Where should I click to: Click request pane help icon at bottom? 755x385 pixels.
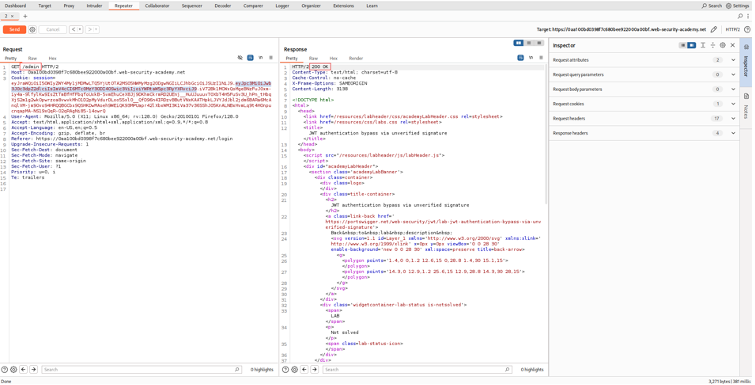pyautogui.click(x=4, y=370)
